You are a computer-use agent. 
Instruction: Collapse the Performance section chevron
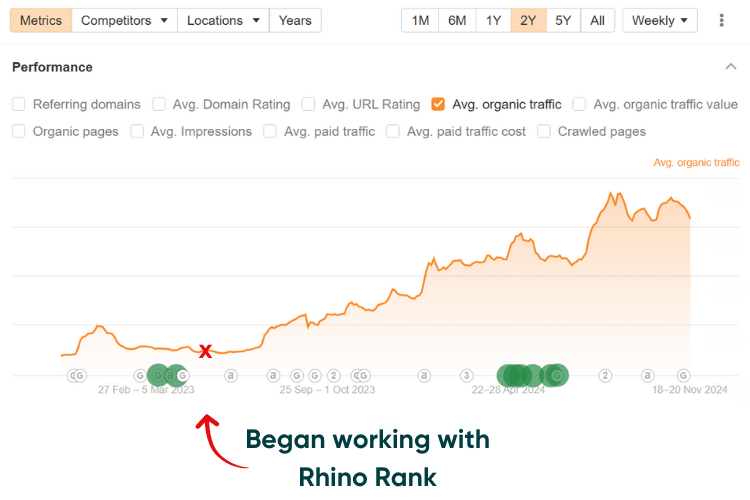(x=730, y=67)
